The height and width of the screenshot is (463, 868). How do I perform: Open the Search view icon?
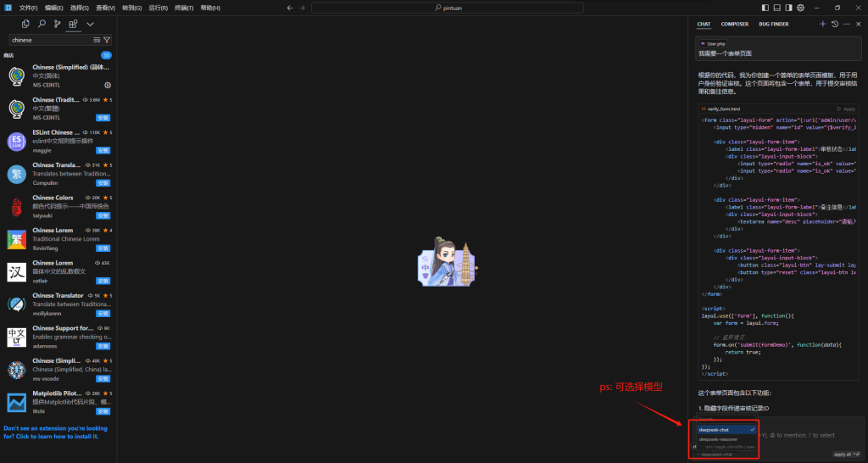(x=42, y=24)
